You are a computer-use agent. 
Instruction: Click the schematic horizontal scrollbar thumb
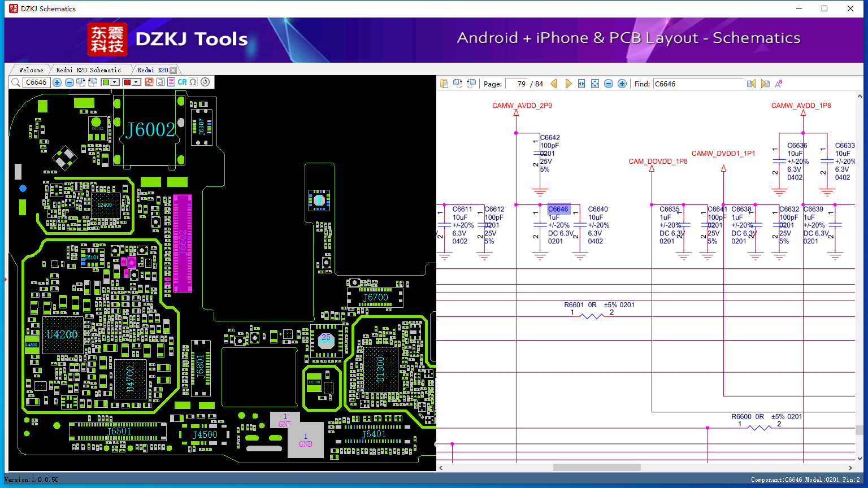(597, 468)
